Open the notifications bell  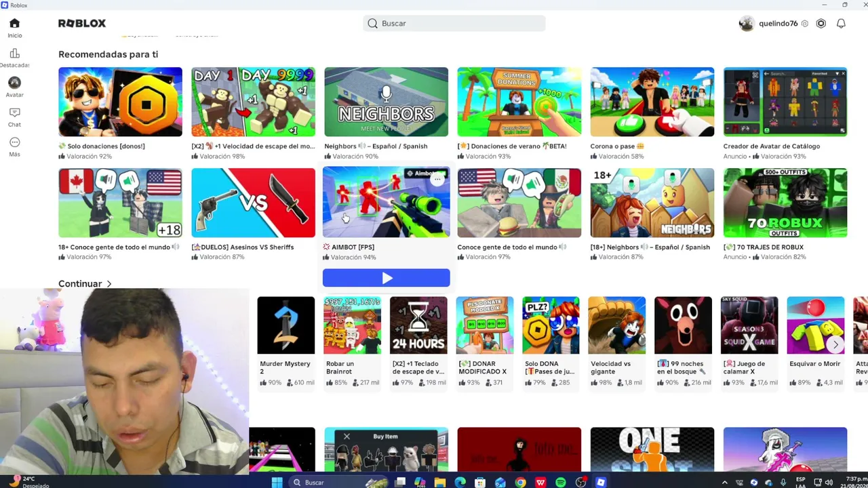(841, 24)
